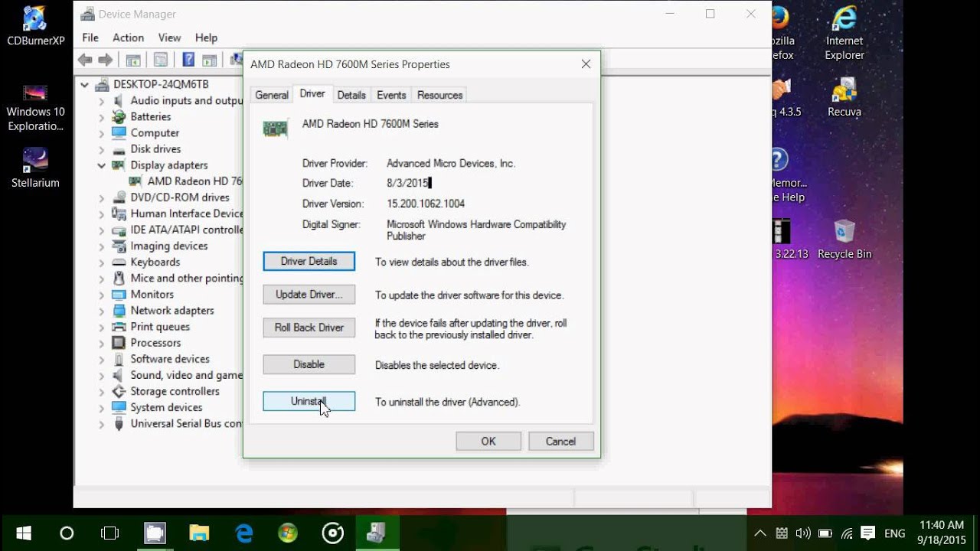The width and height of the screenshot is (980, 551).
Task: Open the Batteries category icon
Action: tap(119, 116)
